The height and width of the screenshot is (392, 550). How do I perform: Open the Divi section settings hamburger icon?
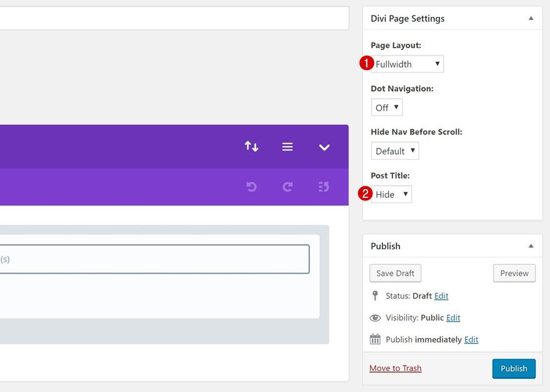(x=287, y=146)
